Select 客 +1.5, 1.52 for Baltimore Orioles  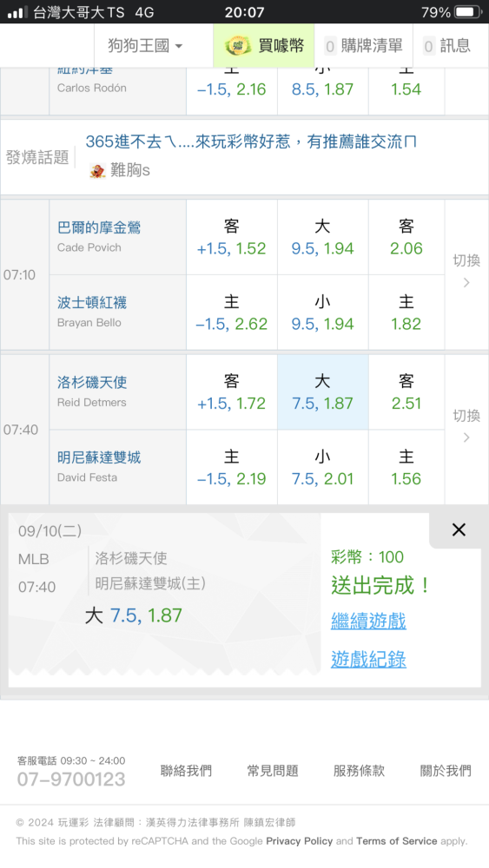(232, 237)
